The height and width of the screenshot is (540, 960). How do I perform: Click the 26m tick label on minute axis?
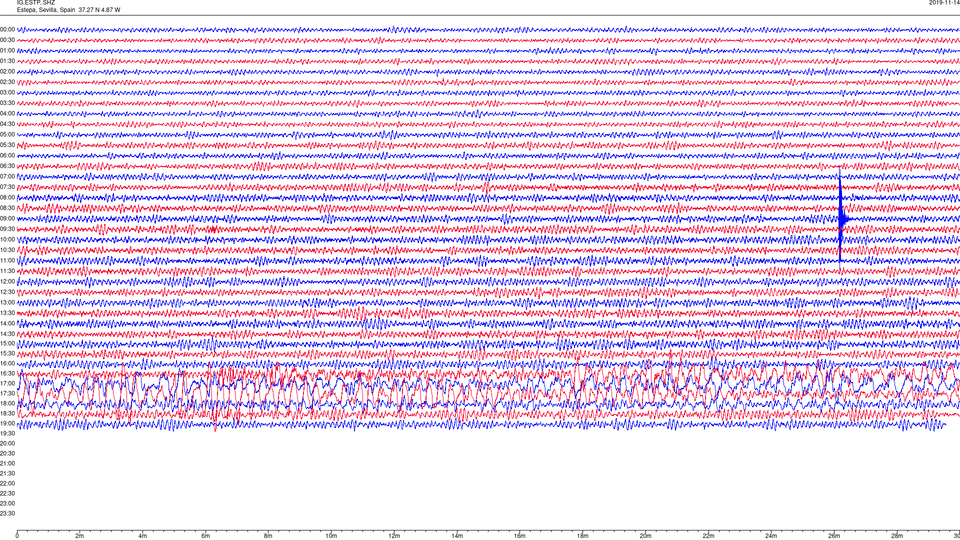click(834, 536)
